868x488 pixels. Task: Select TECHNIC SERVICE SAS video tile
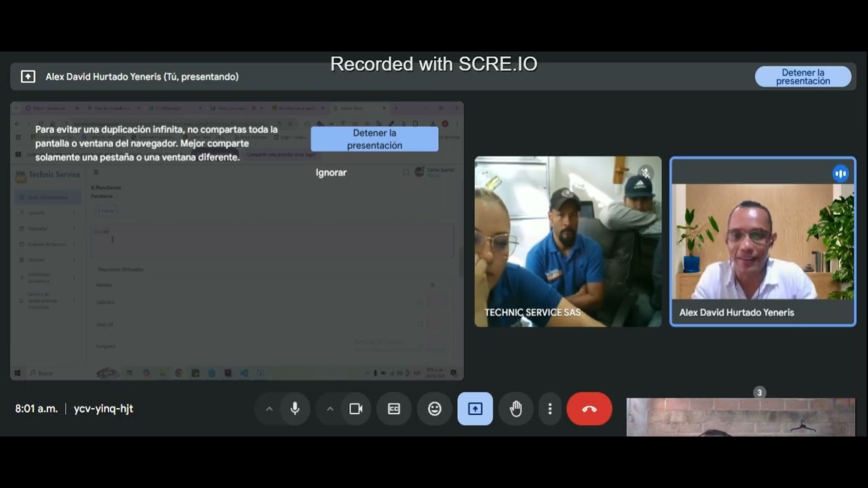[568, 242]
